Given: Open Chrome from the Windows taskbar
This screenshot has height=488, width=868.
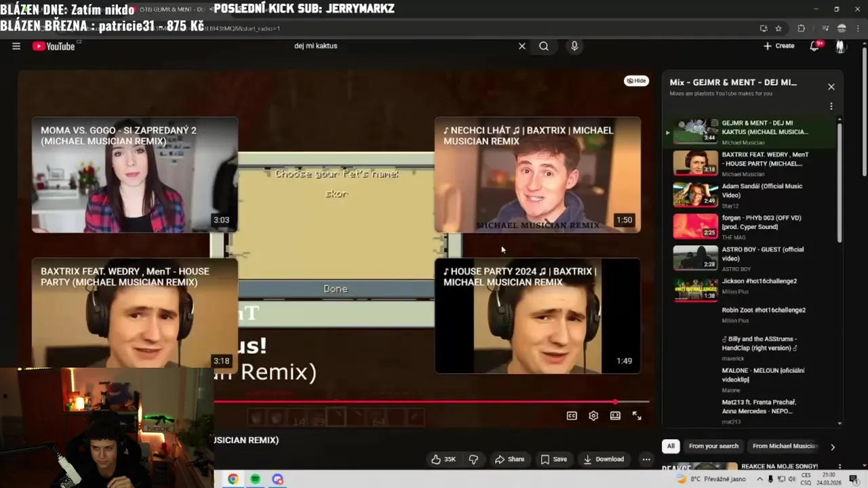Looking at the screenshot, I should [233, 479].
